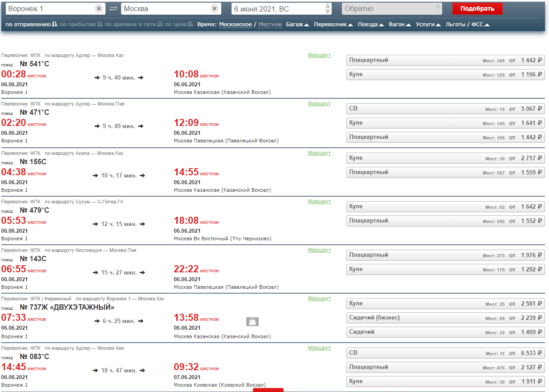Clear the Воронеж 1 departure field
This screenshot has width=549, height=392.
(x=98, y=9)
